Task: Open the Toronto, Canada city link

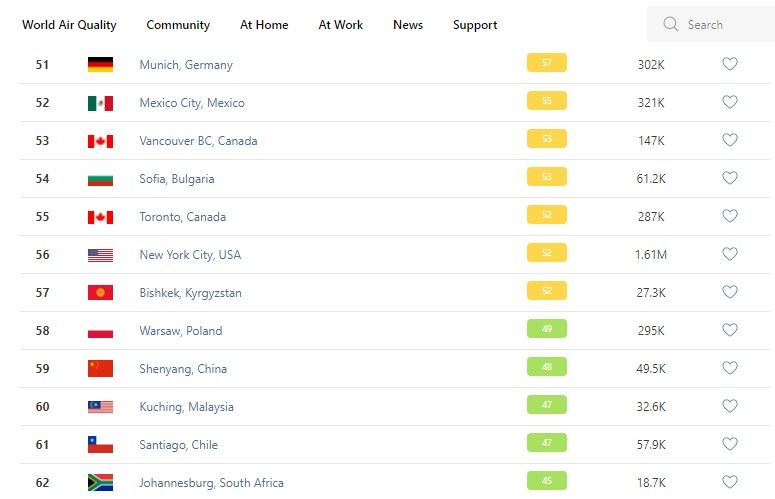Action: click(x=183, y=217)
